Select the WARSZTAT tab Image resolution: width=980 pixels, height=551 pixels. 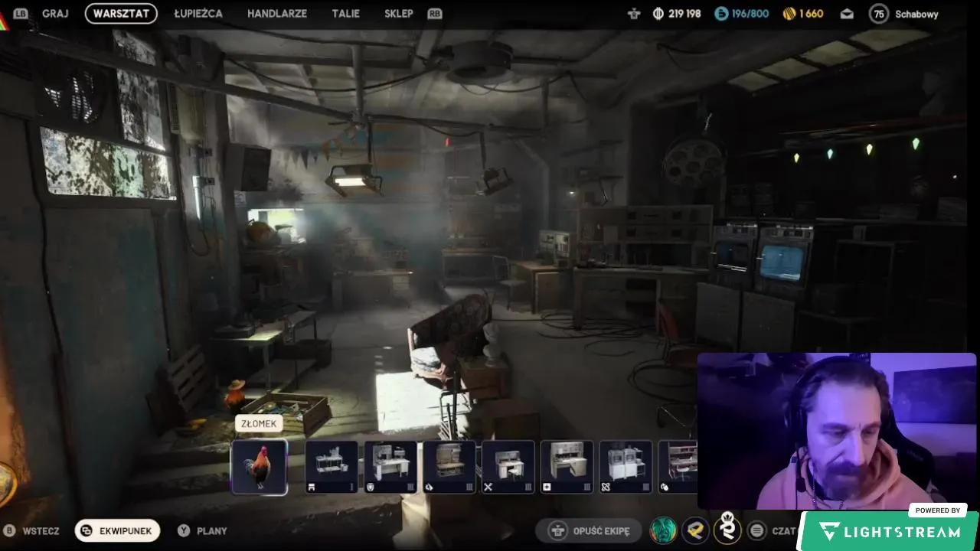pyautogui.click(x=121, y=14)
